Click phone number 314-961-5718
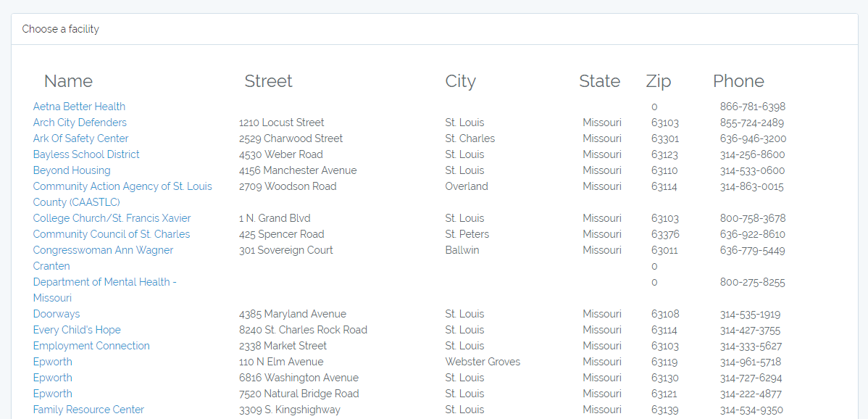This screenshot has height=419, width=868. click(x=751, y=362)
